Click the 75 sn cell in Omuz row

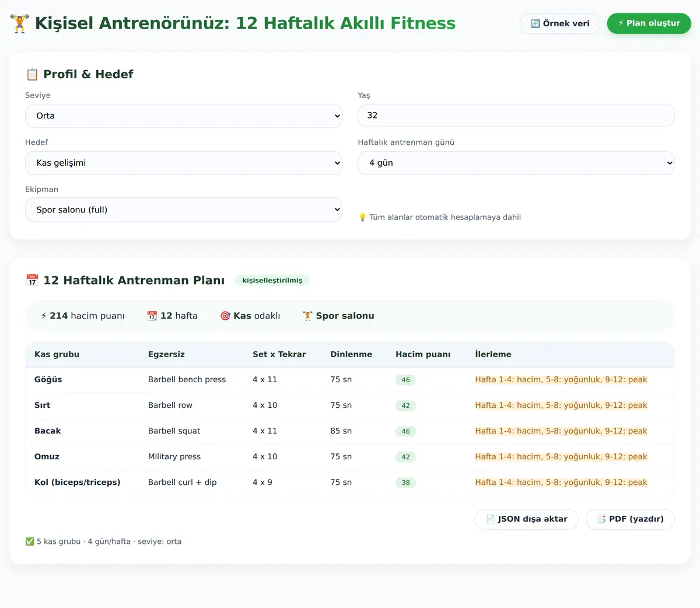coord(341,456)
